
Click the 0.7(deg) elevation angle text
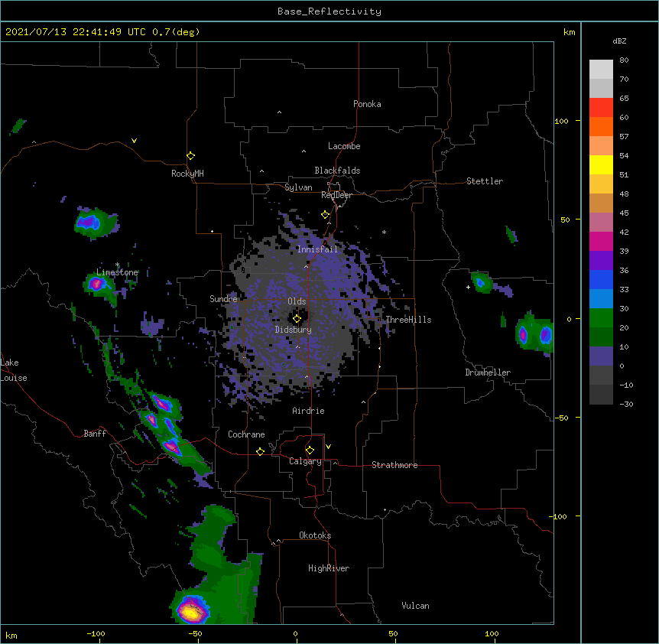tap(176, 32)
